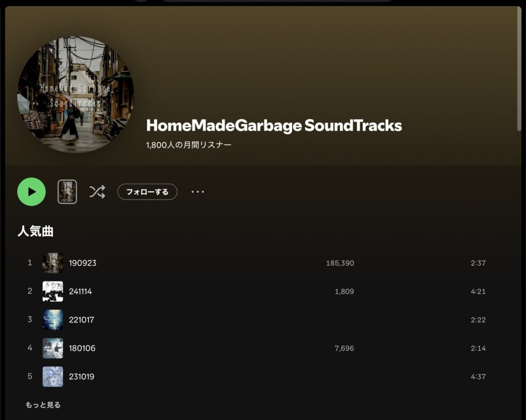Click the artist name HomeMadeGarbage SoundTracks heading
Image resolution: width=526 pixels, height=420 pixels.
point(274,126)
